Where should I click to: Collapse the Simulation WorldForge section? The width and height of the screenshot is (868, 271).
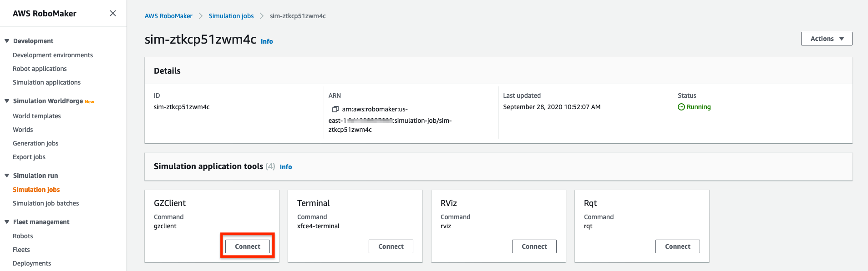(7, 101)
